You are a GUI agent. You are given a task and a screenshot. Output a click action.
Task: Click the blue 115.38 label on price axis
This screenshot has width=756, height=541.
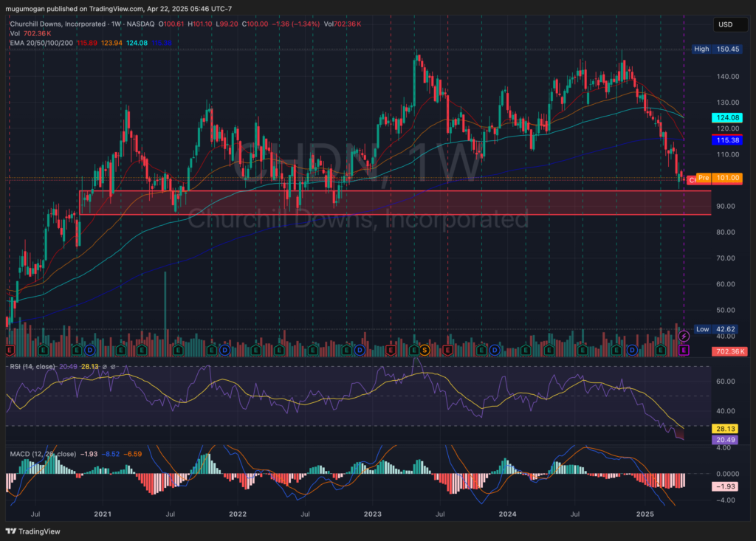[727, 140]
